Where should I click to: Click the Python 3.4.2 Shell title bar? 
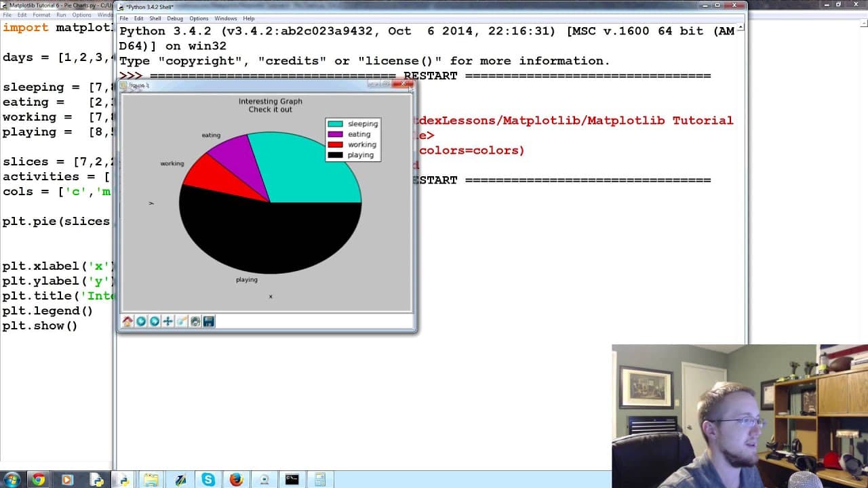407,7
